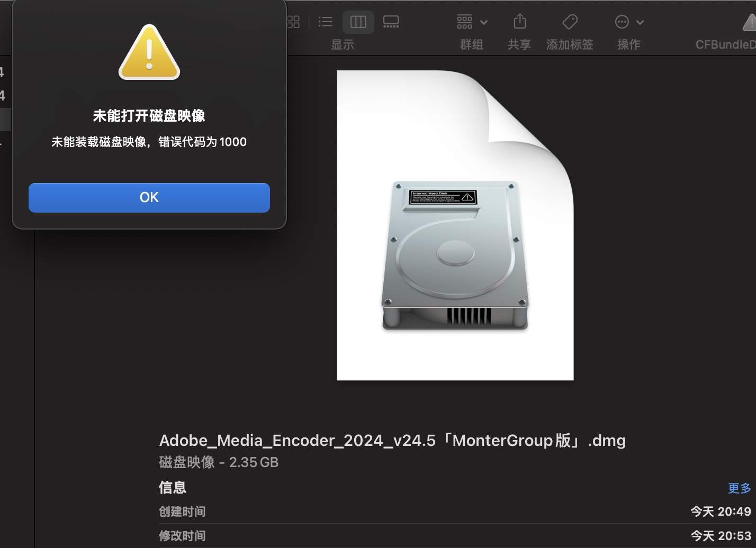Open the 群组 grouping dropdown
The width and height of the screenshot is (756, 548).
click(464, 22)
